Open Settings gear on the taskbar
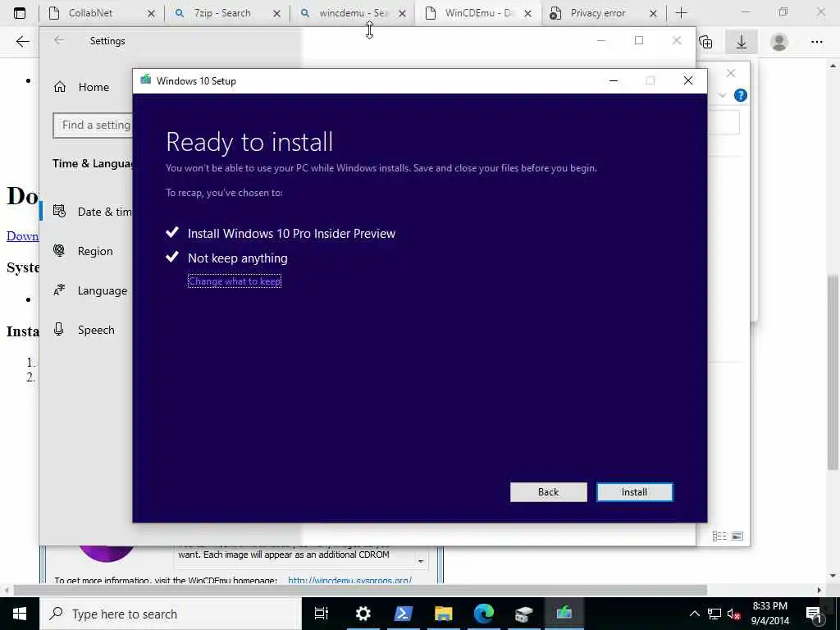840x630 pixels. (x=363, y=614)
